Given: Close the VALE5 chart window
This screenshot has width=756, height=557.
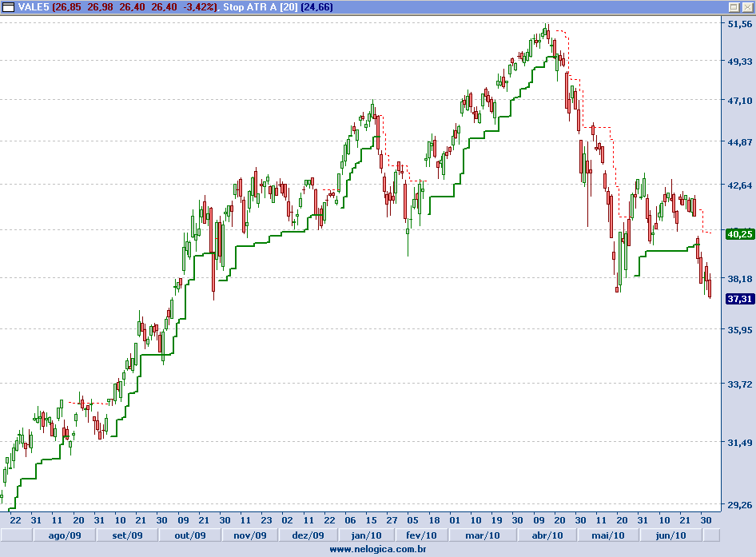Looking at the screenshot, I should 746,6.
